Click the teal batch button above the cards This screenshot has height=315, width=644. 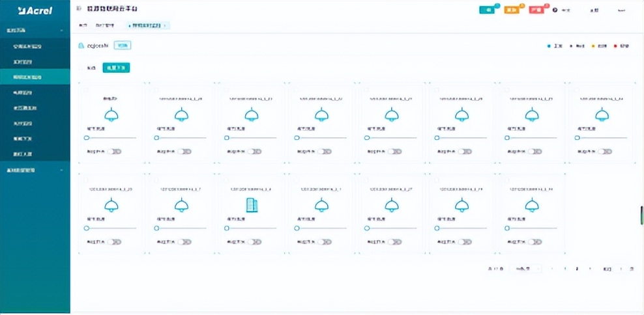tap(116, 67)
